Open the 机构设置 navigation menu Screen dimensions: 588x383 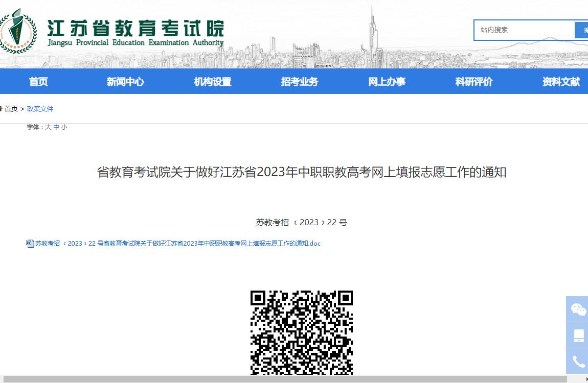click(213, 82)
